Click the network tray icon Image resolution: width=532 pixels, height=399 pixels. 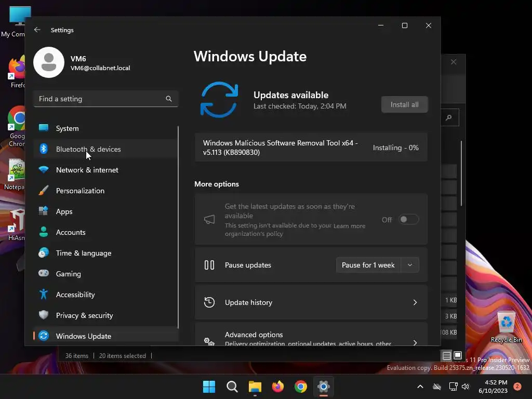pos(453,387)
